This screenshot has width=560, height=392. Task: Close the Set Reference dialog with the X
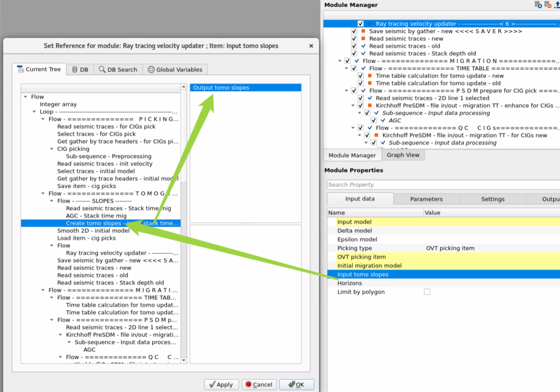(x=311, y=46)
